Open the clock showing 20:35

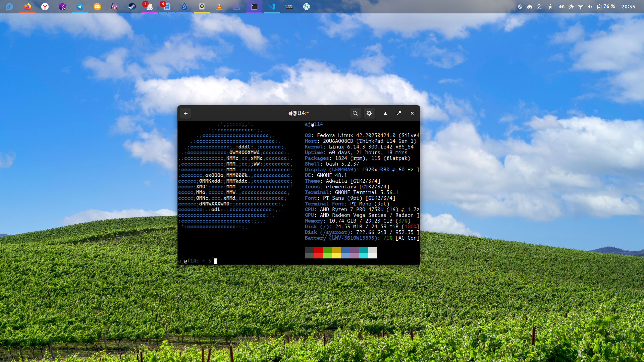point(628,7)
